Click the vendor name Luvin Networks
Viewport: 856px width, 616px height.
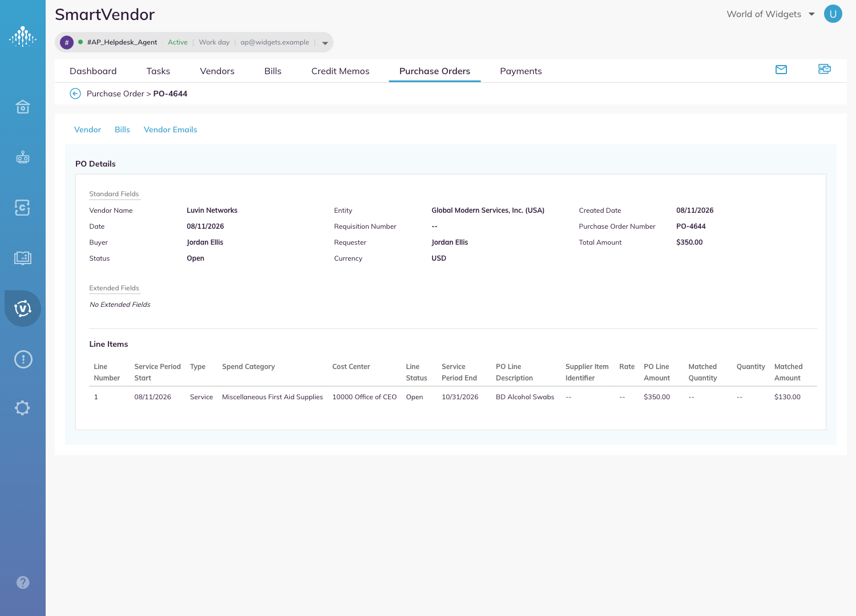(x=212, y=210)
